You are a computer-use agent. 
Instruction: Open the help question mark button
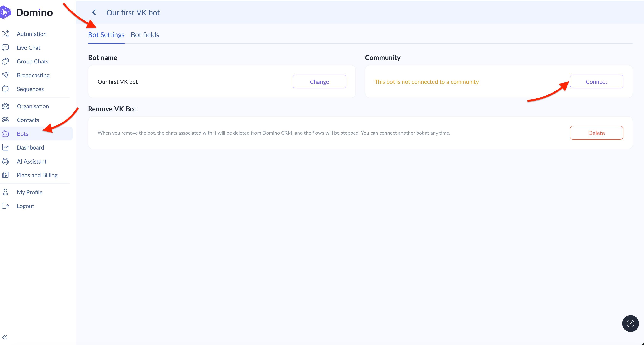tap(630, 324)
